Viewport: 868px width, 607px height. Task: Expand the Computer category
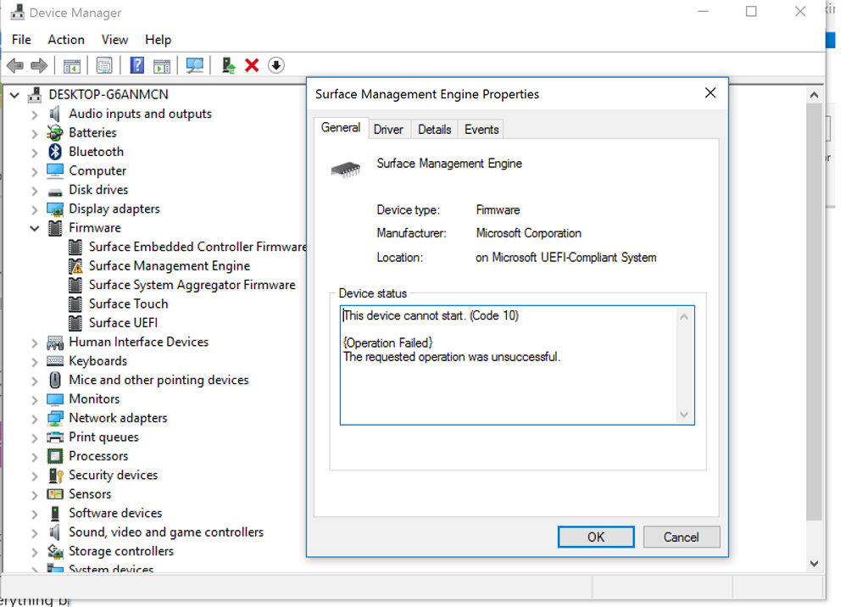click(34, 172)
